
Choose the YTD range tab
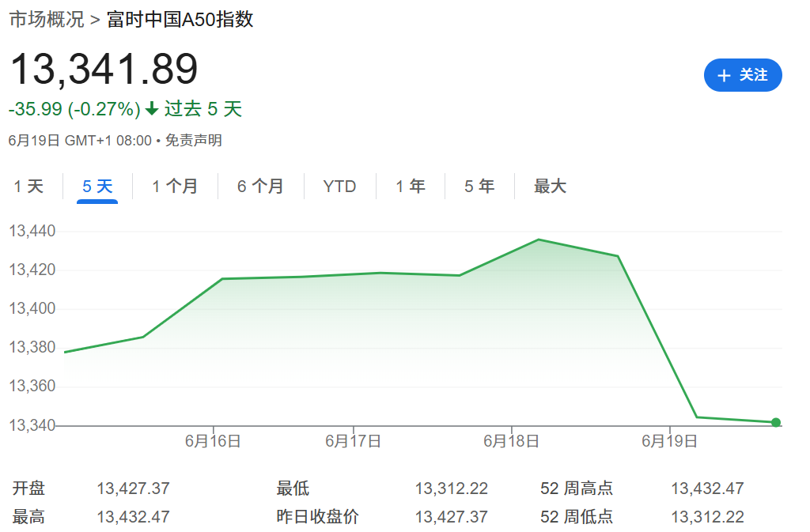coord(339,187)
